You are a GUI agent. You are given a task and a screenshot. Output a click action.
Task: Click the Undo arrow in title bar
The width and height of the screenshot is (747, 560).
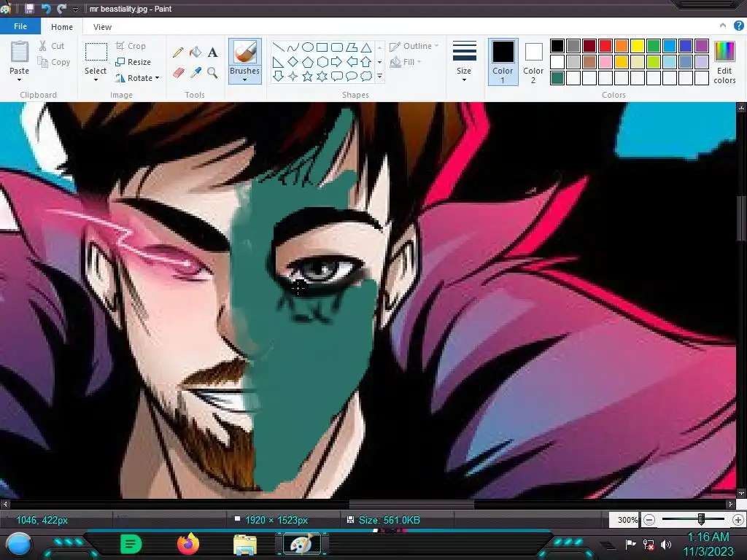click(x=46, y=9)
